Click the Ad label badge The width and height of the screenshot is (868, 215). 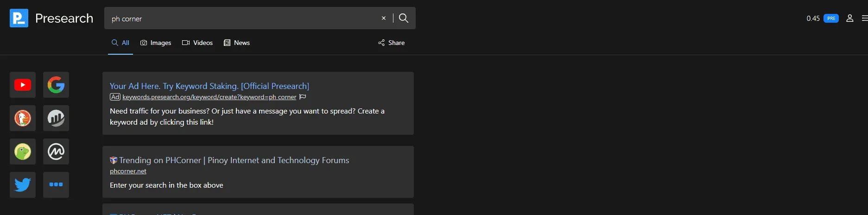click(115, 97)
